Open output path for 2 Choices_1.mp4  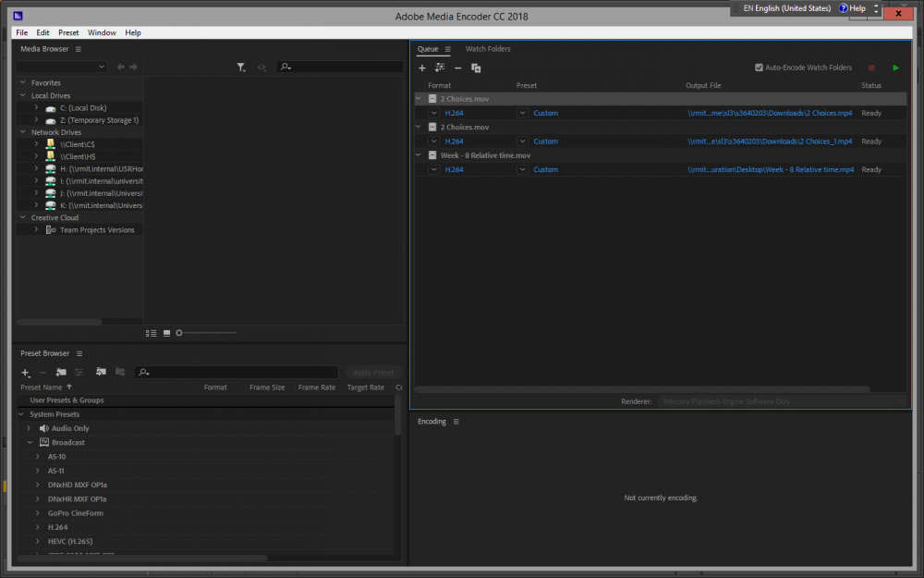[770, 141]
